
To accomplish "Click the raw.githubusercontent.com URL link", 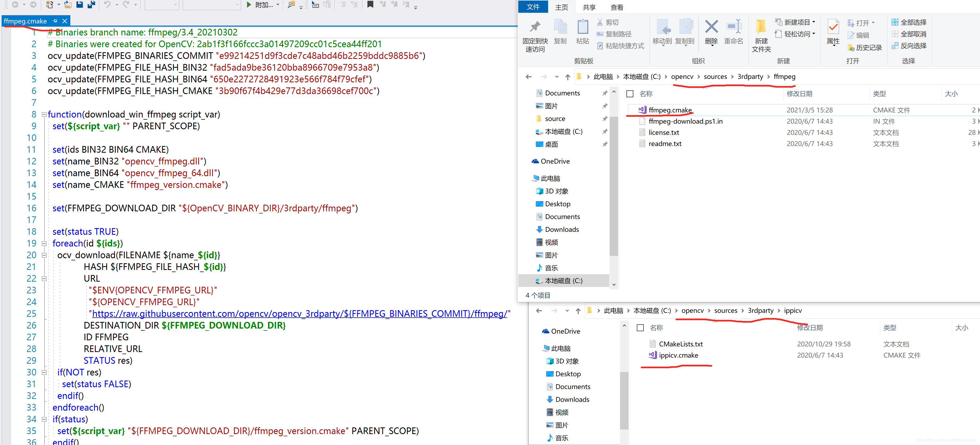I will 299,314.
